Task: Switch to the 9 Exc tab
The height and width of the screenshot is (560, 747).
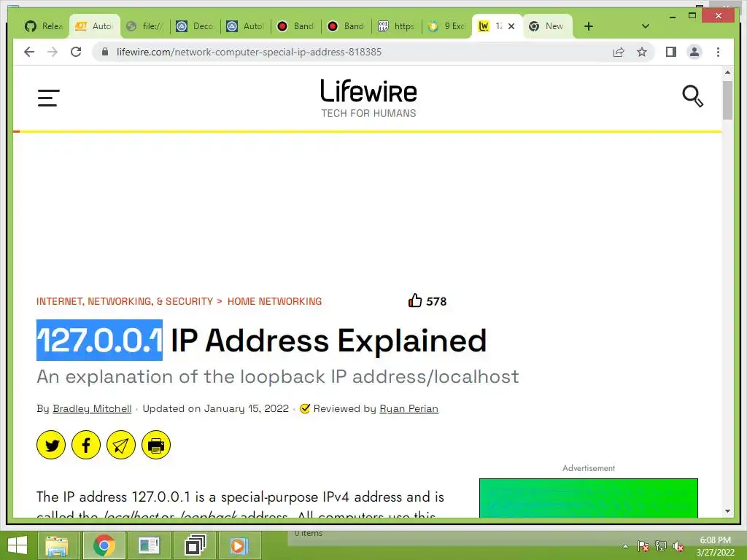Action: pos(447,26)
